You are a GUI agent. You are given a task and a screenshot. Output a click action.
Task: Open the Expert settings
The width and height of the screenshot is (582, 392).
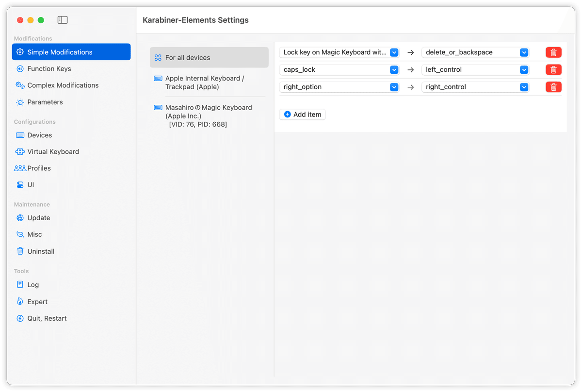coord(37,301)
